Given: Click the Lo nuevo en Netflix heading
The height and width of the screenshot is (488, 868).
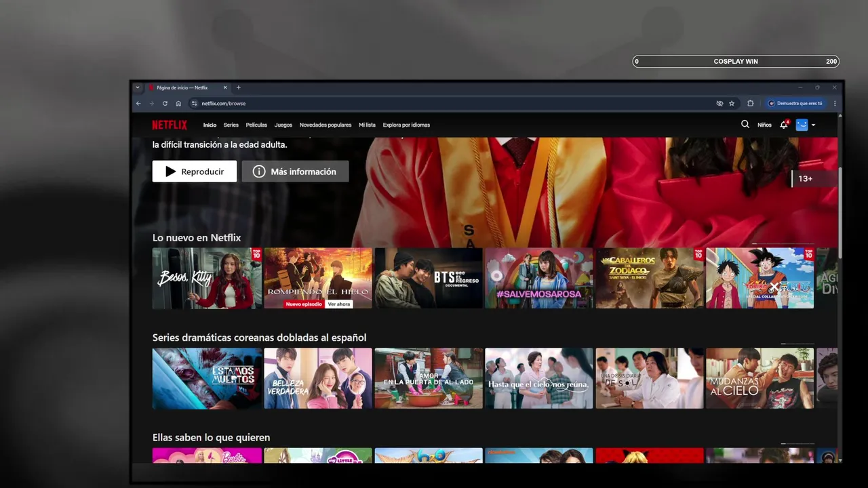Looking at the screenshot, I should point(197,238).
